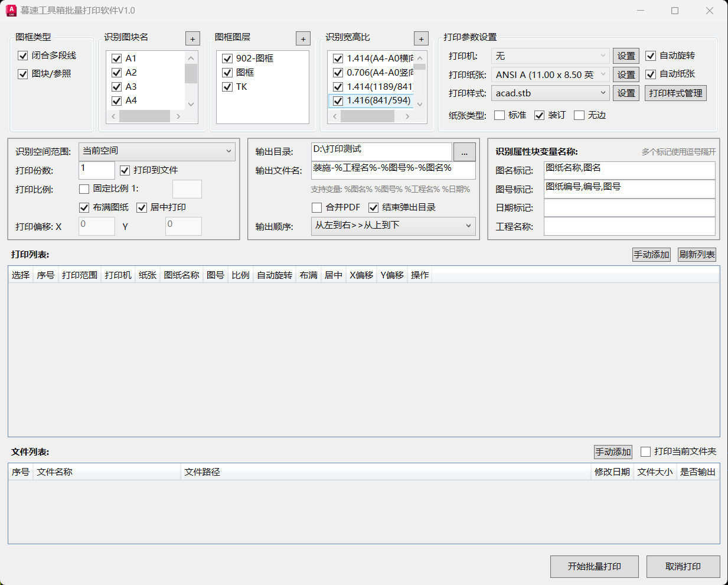Enable 固定比例 checkbox
The image size is (728, 585).
pos(84,188)
